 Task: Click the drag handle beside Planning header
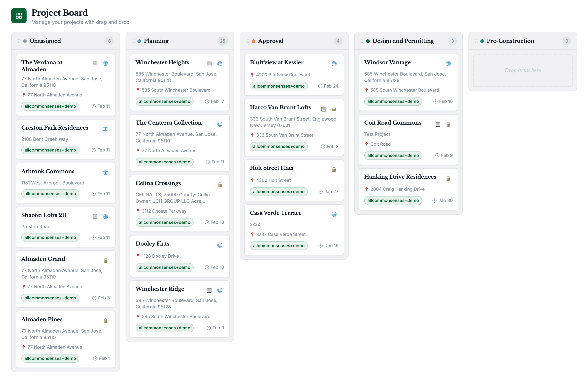coord(133,41)
